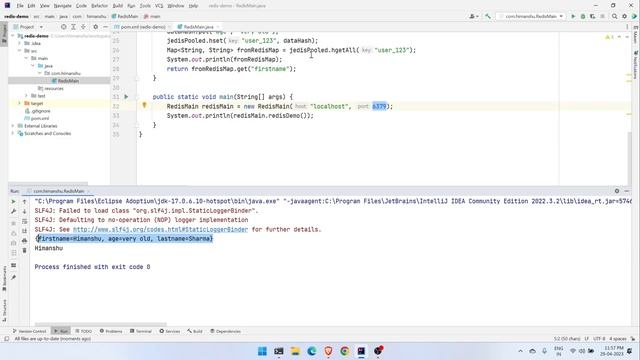Open the Refactor menu
The image size is (640, 360).
pyautogui.click(x=99, y=6)
